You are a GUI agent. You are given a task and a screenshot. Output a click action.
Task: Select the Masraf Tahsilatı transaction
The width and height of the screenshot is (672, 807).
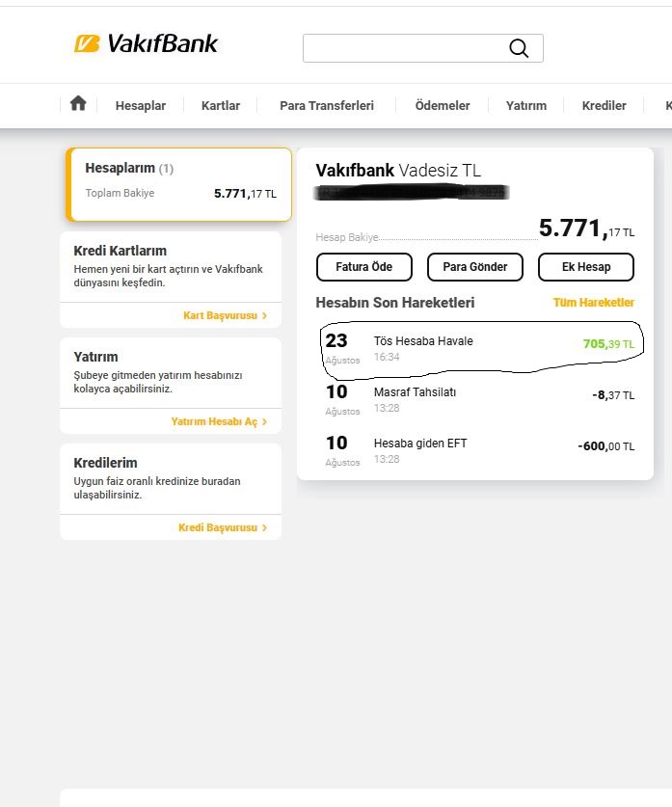tap(479, 399)
